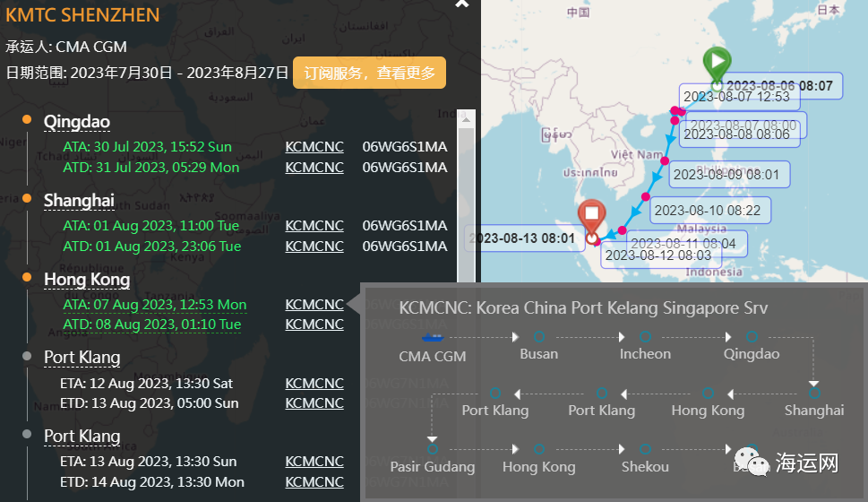Screen dimensions: 868x502
Task: Click the Qingdao stop circle in route popup
Action: tap(752, 337)
